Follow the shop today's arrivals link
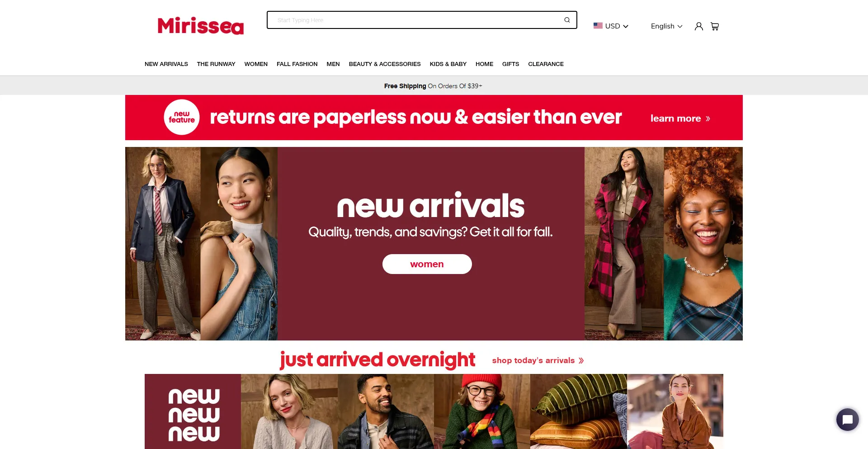Image resolution: width=868 pixels, height=449 pixels. click(538, 360)
